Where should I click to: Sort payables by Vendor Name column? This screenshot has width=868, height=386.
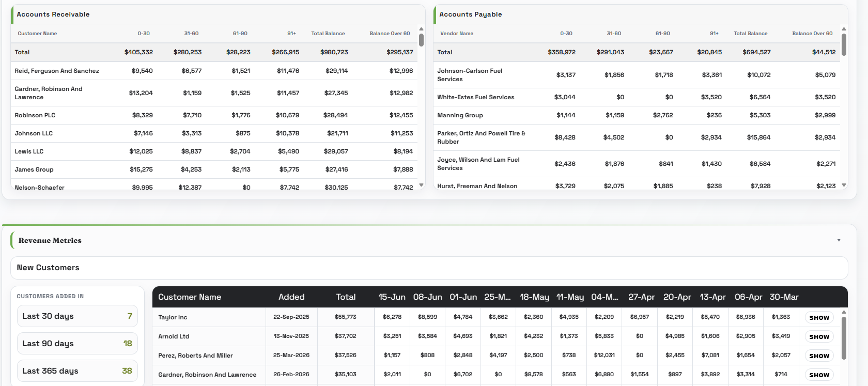[x=457, y=34]
